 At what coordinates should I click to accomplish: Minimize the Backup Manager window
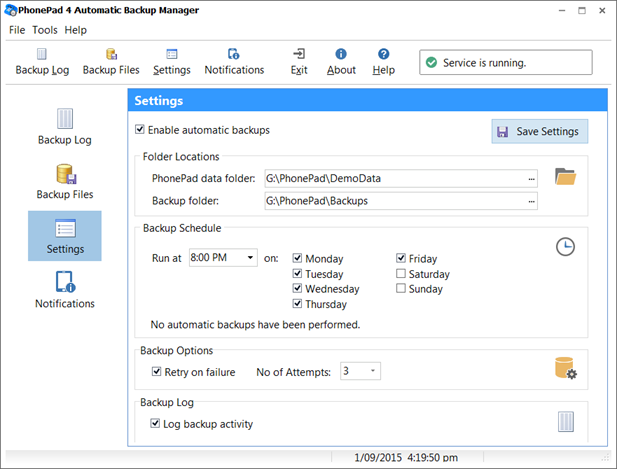click(562, 11)
